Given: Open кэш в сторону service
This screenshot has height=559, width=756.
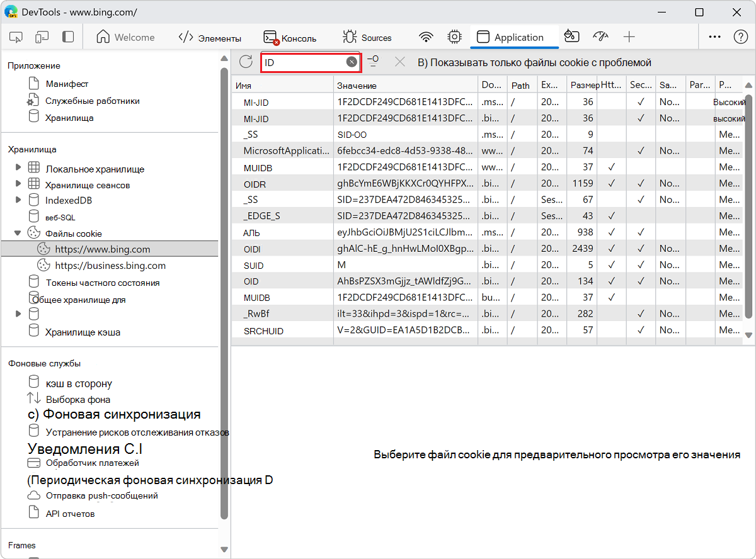Looking at the screenshot, I should coord(79,383).
